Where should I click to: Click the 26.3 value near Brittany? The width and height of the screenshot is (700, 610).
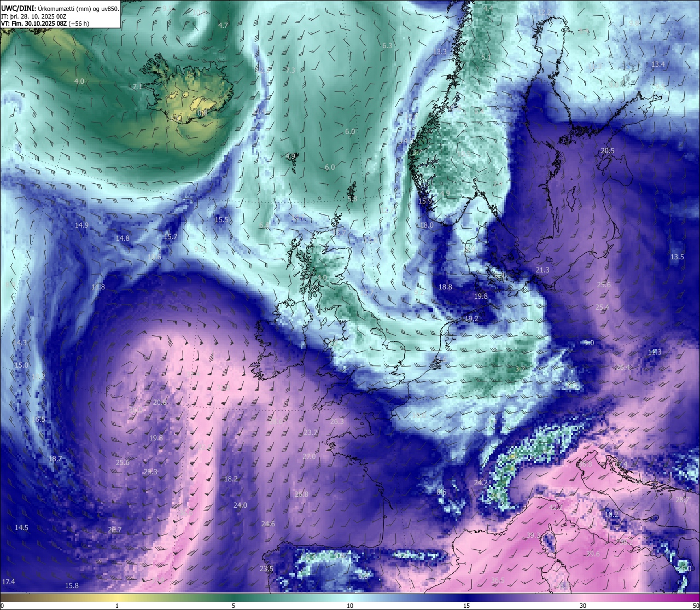pos(337,422)
